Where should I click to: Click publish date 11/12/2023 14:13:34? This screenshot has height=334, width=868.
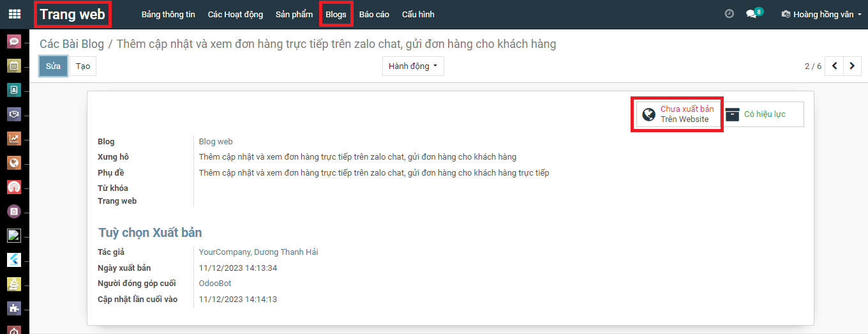click(x=238, y=268)
